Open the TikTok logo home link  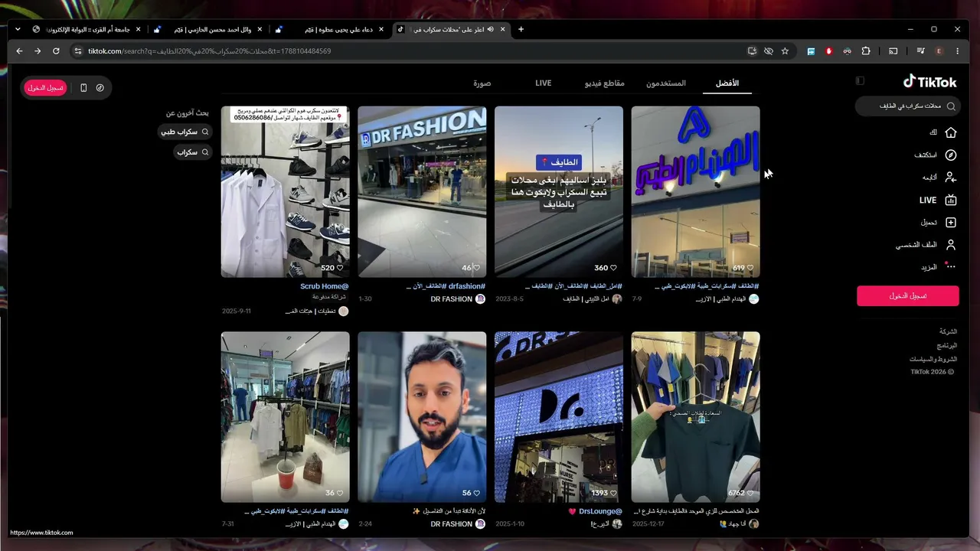(x=929, y=81)
